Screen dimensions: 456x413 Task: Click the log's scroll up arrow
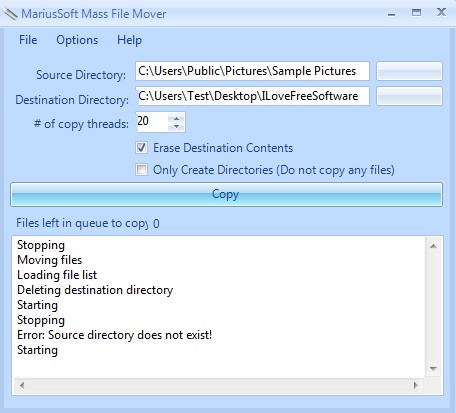[x=433, y=246]
